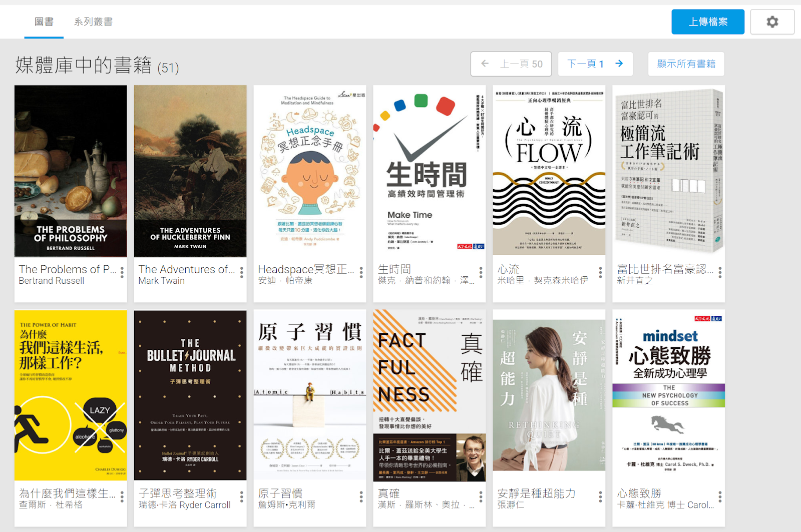The width and height of the screenshot is (801, 532).
Task: Click title text 真確
Action: click(x=388, y=493)
